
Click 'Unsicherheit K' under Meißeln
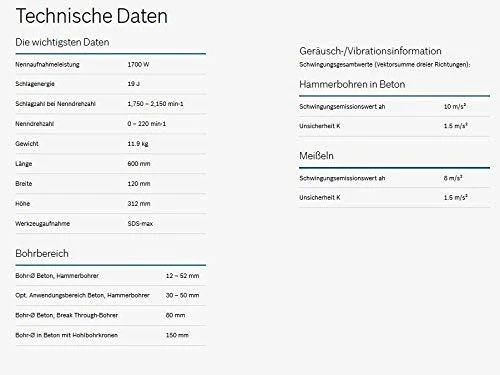click(x=320, y=198)
